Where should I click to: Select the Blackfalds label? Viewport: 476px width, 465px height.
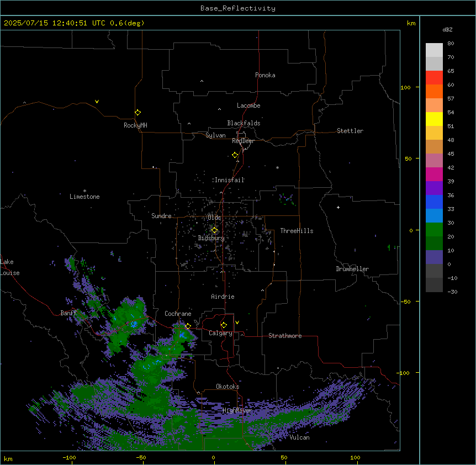click(244, 123)
